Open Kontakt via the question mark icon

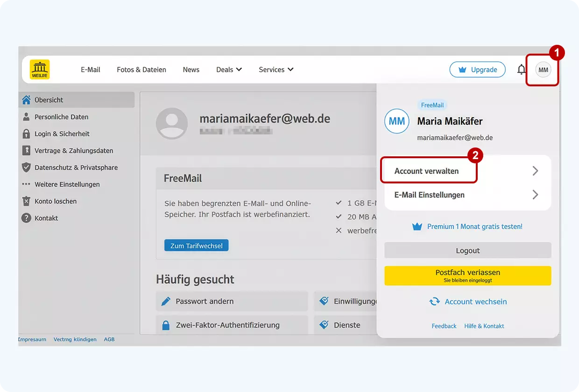click(x=27, y=218)
